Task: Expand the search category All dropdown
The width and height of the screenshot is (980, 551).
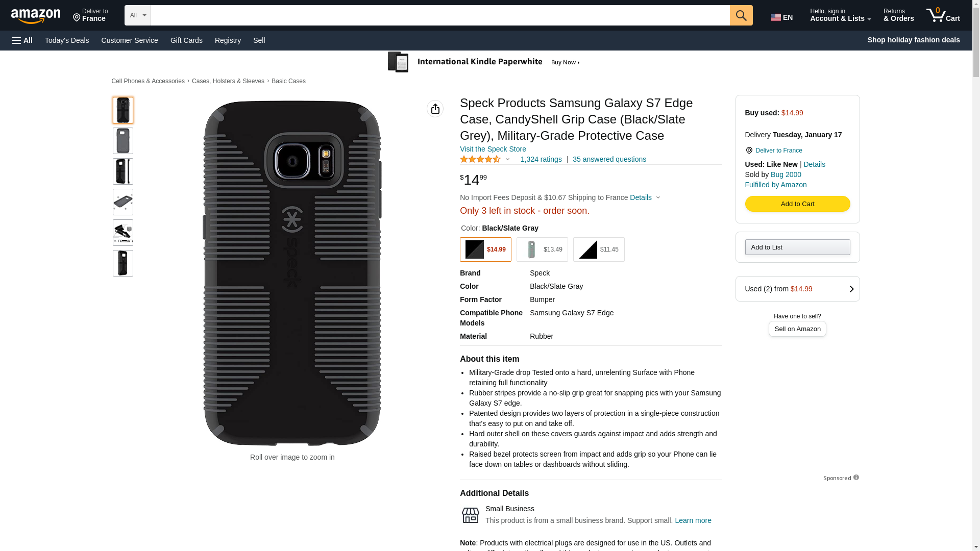Action: [137, 15]
